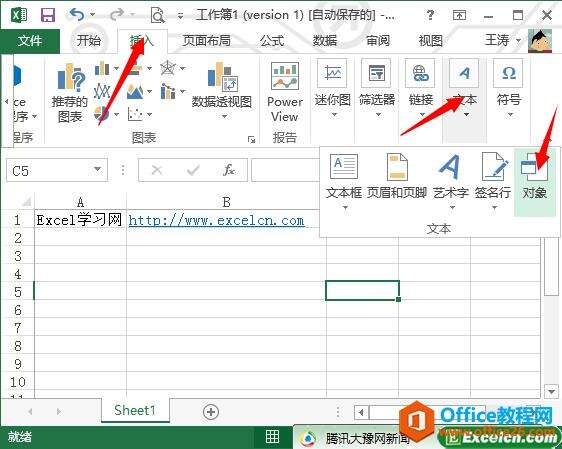Screen dimensions: 562x449
Task: Insert a column chart
Action: pyautogui.click(x=102, y=68)
